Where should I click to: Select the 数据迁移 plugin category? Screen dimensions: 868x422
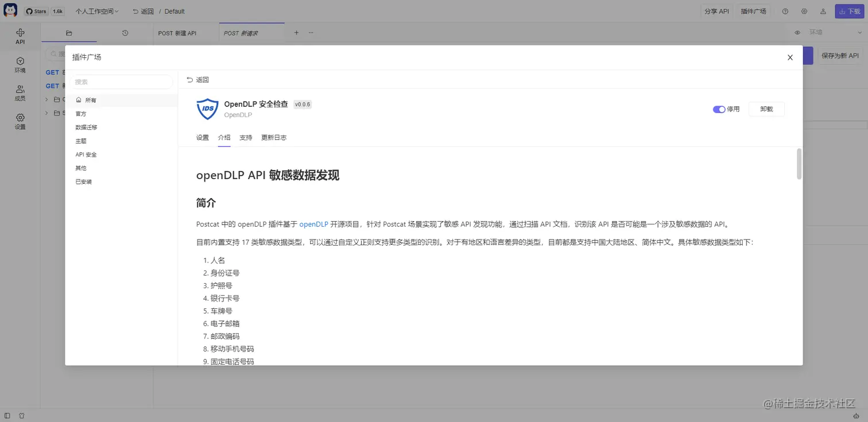tap(121, 127)
